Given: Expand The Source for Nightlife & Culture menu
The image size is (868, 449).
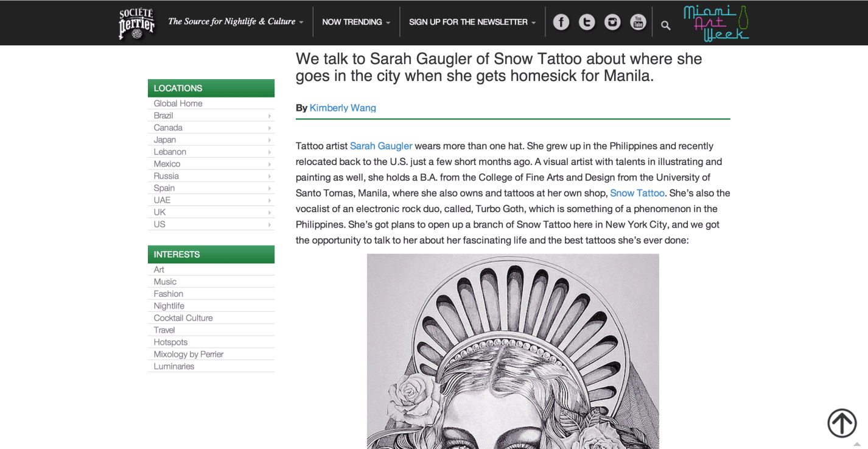Looking at the screenshot, I should [236, 21].
